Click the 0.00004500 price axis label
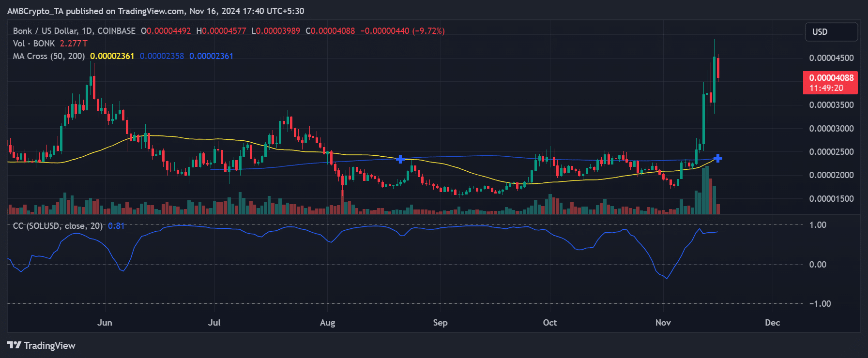The image size is (868, 358). tap(832, 58)
